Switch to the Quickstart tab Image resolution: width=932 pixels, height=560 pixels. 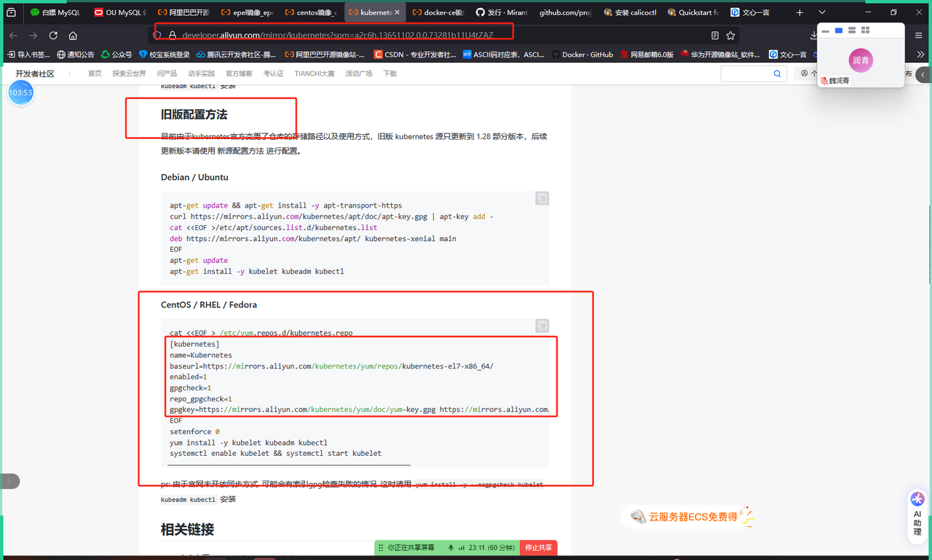tap(692, 12)
